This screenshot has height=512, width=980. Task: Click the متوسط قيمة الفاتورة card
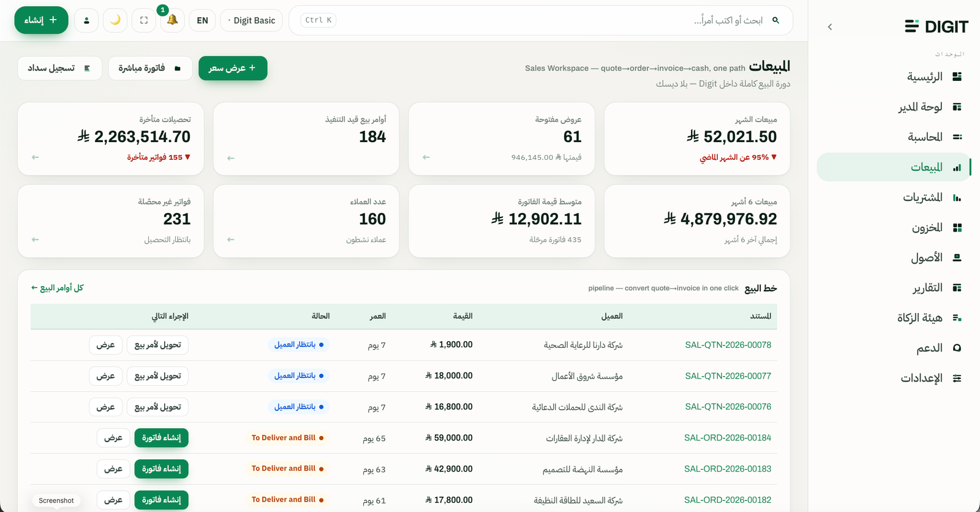502,221
